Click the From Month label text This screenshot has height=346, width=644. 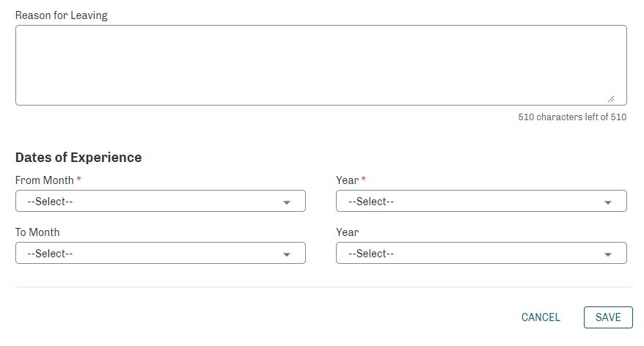point(44,180)
